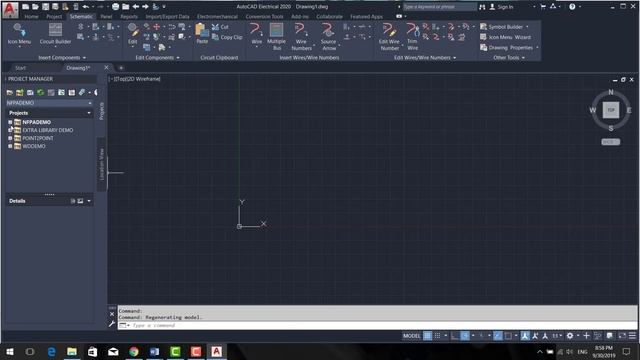
Task: Toggle ortho mode in status bar
Action: [x=455, y=336]
